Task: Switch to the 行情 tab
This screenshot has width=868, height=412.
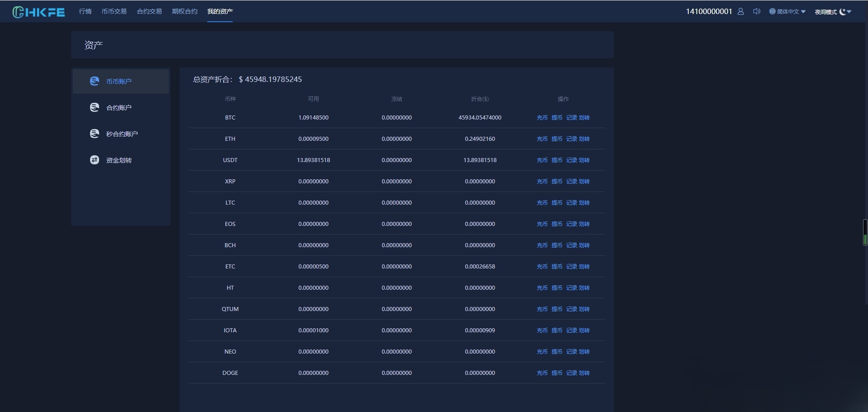Action: 85,11
